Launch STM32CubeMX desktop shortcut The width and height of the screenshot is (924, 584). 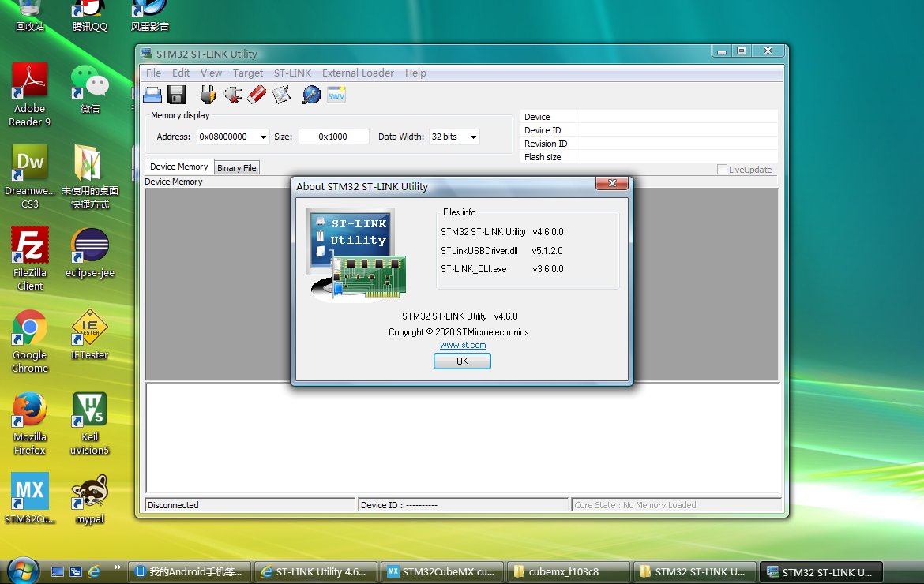pos(30,498)
